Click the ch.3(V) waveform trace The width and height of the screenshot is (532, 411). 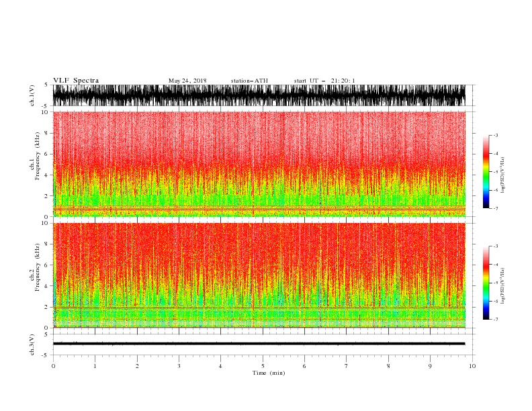coord(259,344)
